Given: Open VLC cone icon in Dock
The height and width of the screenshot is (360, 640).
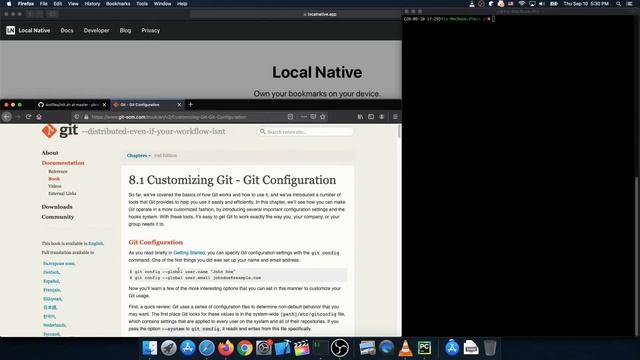Looking at the screenshot, I should [x=405, y=348].
